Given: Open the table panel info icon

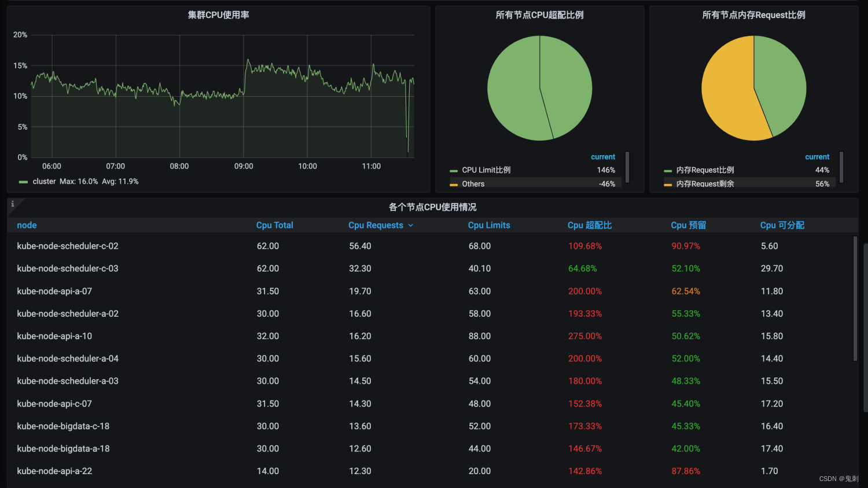Looking at the screenshot, I should [x=13, y=204].
